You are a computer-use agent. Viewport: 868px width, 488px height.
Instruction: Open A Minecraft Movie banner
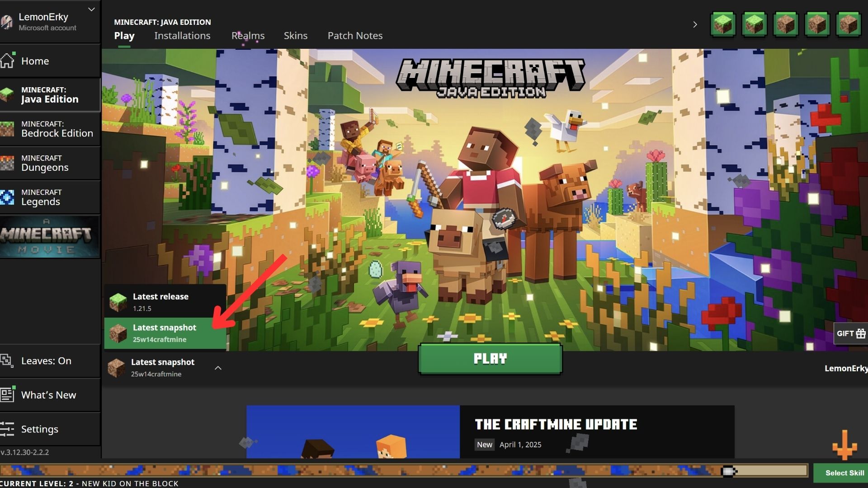(50, 237)
